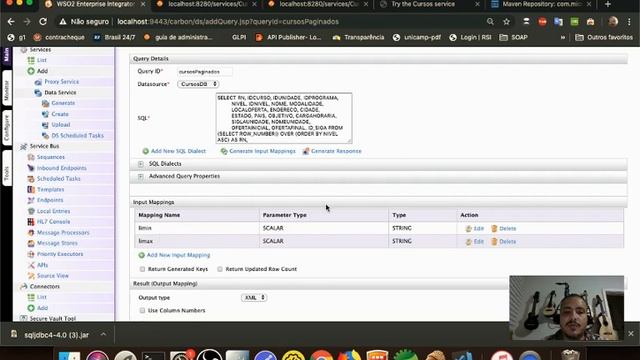Go back to previous page

pos(11,22)
